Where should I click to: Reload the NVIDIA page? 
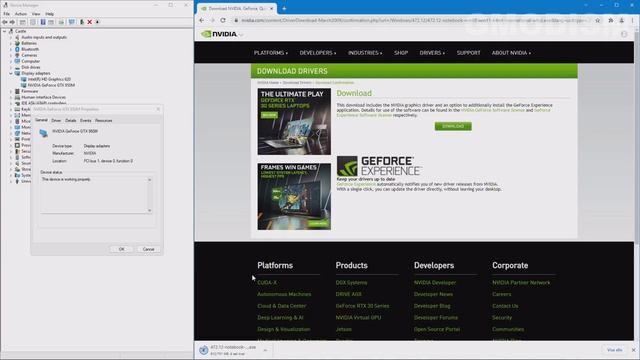(x=223, y=20)
